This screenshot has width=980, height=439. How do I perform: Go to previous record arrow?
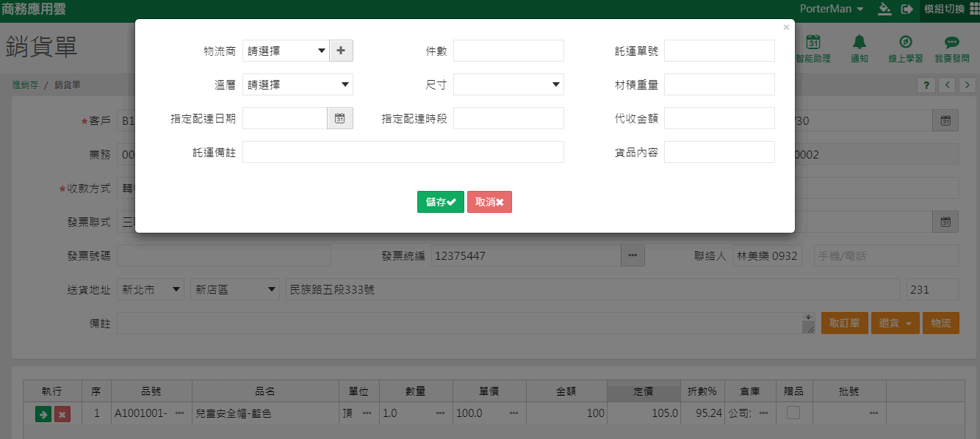click(948, 85)
